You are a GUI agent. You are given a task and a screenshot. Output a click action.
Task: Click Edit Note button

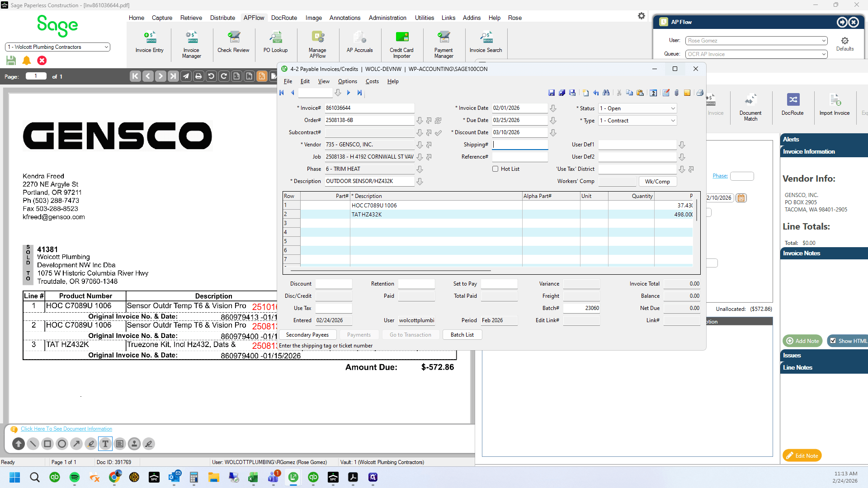click(802, 455)
